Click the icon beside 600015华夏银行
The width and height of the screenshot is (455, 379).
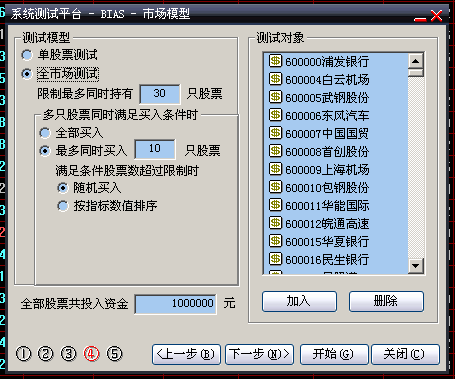(x=275, y=241)
